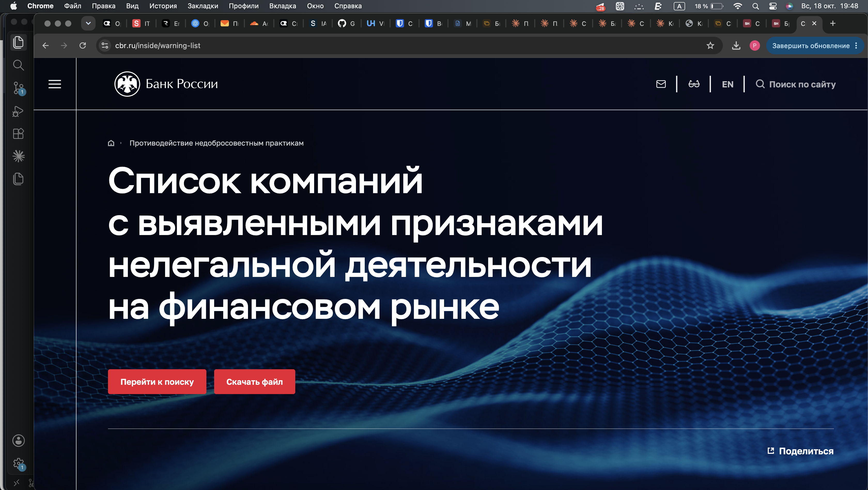868x490 pixels.
Task: Open Search in the background editor sidebar
Action: pos(18,65)
